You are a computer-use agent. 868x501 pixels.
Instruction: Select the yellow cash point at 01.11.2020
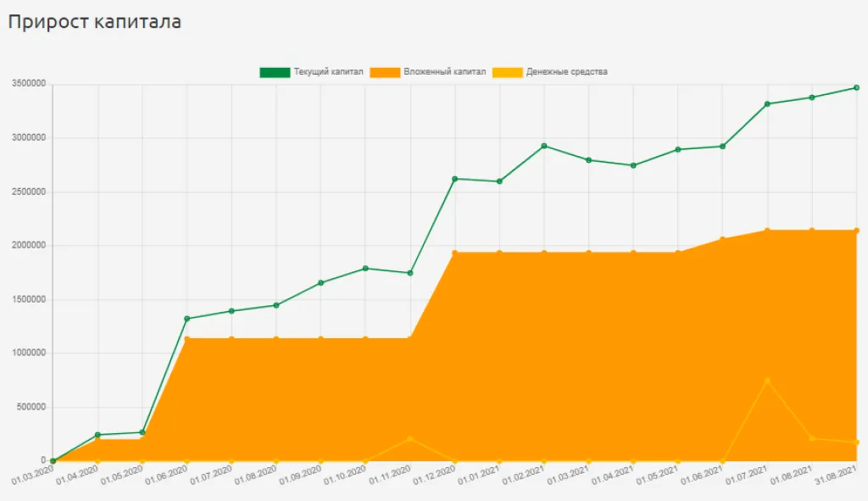click(x=410, y=438)
